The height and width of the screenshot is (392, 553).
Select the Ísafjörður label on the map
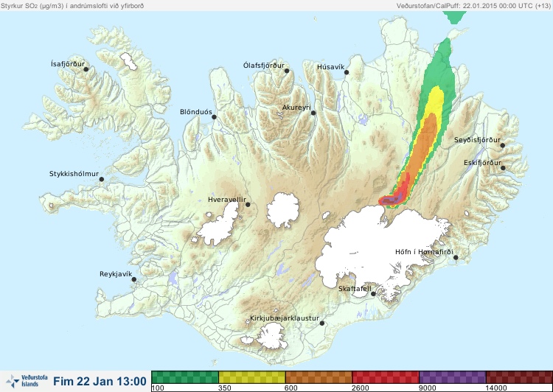[68, 64]
